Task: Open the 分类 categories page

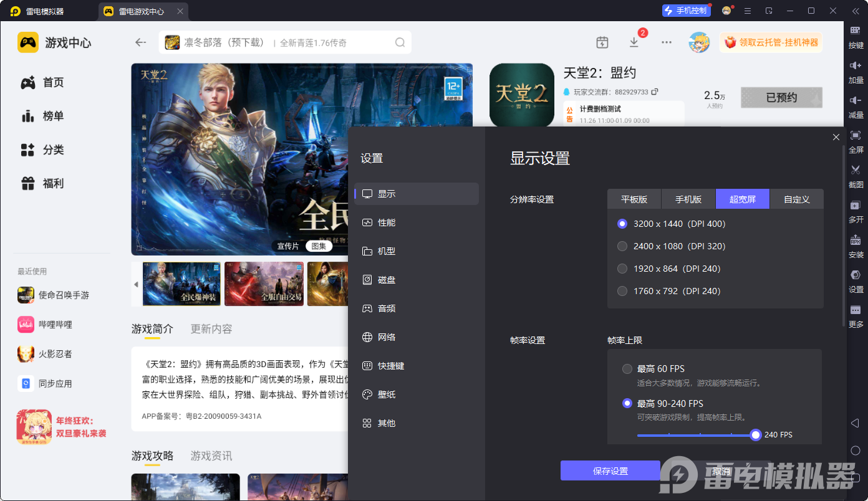Action: 42,150
